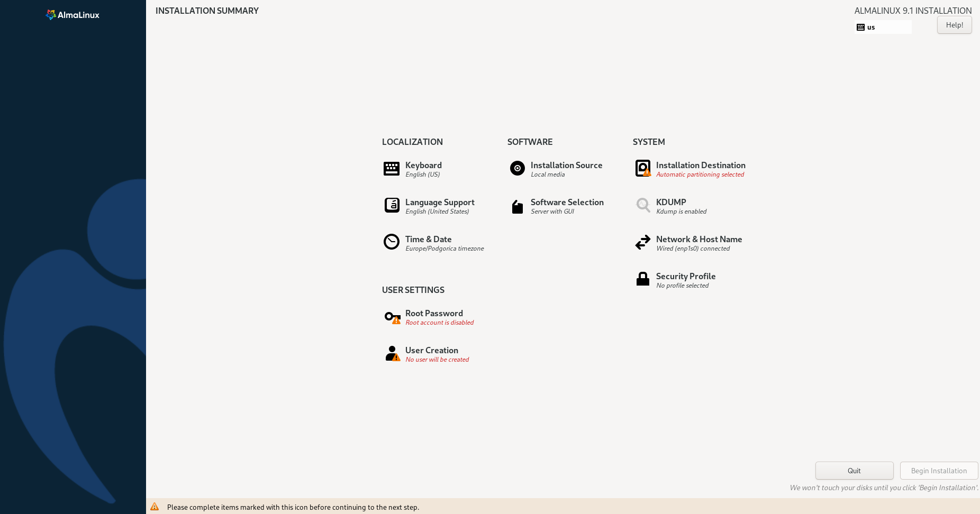This screenshot has width=980, height=514.
Task: Click the bottom warning bar message
Action: [293, 507]
